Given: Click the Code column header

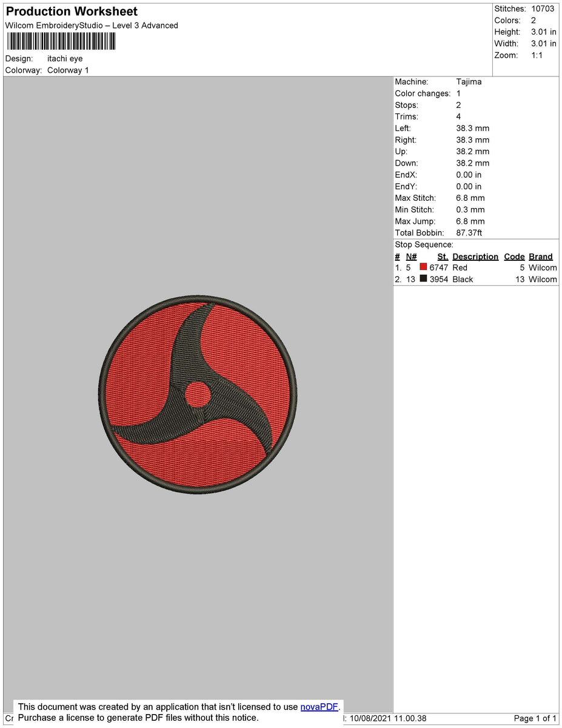Looking at the screenshot, I should [x=514, y=256].
